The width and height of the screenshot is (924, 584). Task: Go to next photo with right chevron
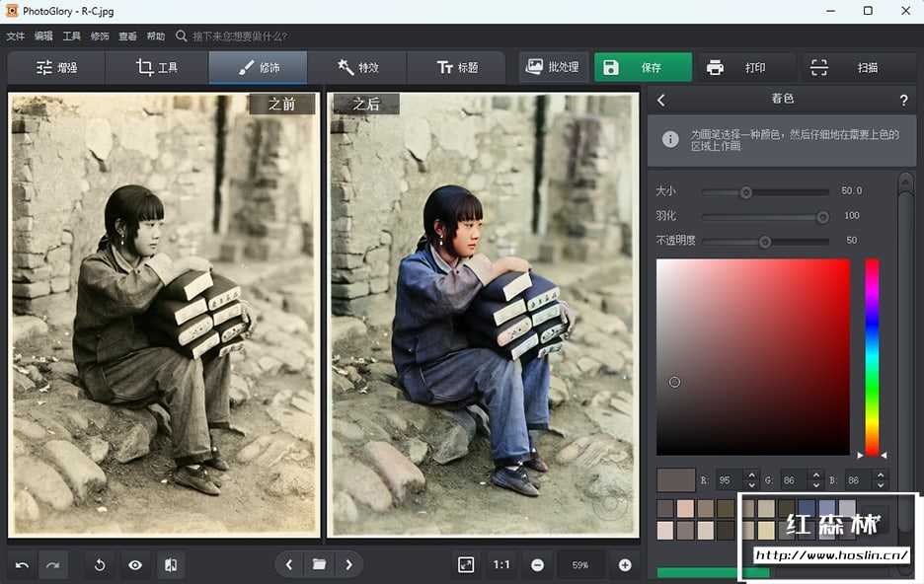(348, 564)
